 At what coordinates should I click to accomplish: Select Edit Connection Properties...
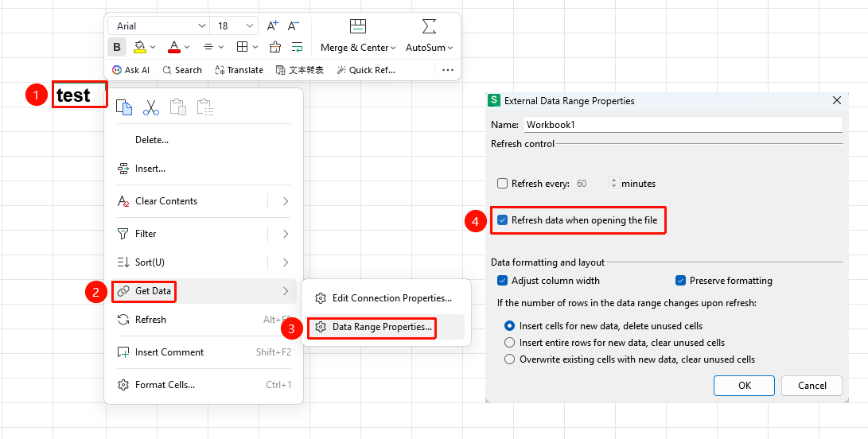tap(386, 298)
